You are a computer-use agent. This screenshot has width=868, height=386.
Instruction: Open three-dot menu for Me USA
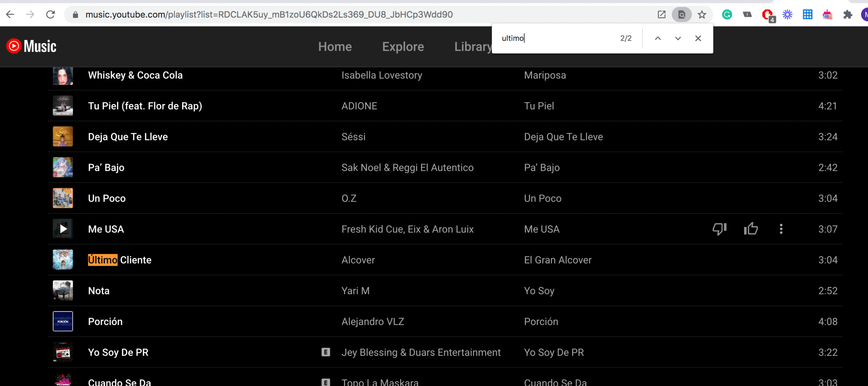[x=781, y=229]
